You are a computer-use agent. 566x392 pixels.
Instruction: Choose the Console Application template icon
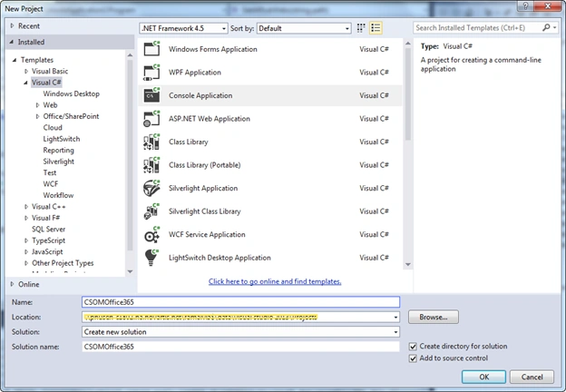(x=151, y=95)
